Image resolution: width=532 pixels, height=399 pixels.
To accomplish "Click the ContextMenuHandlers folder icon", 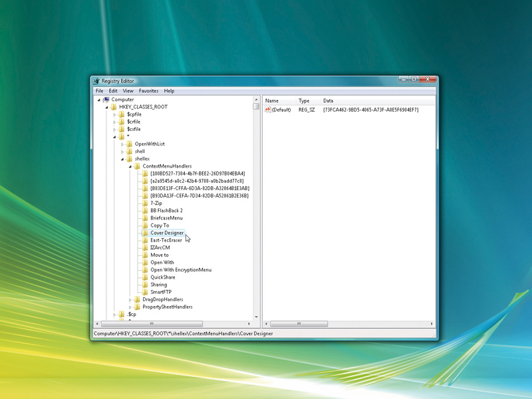I will [x=137, y=166].
